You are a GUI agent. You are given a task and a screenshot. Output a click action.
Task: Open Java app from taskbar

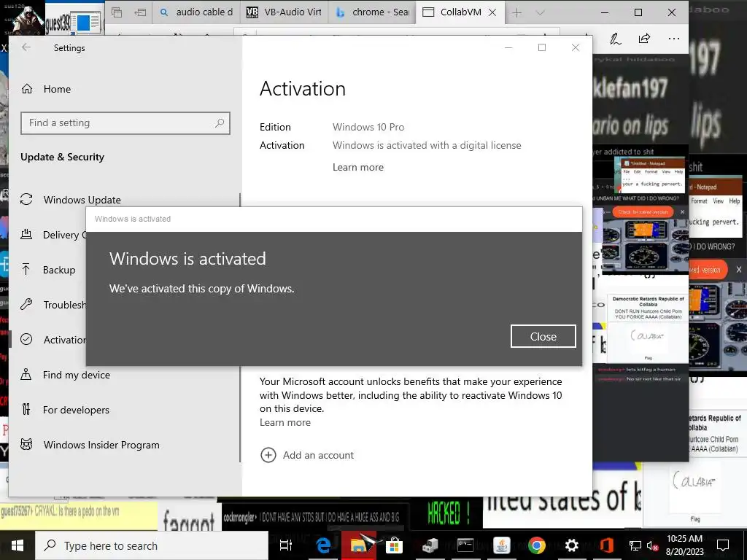(501, 545)
